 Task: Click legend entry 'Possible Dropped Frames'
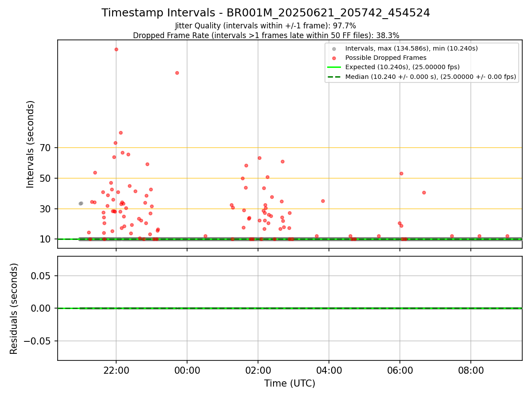click(x=386, y=58)
